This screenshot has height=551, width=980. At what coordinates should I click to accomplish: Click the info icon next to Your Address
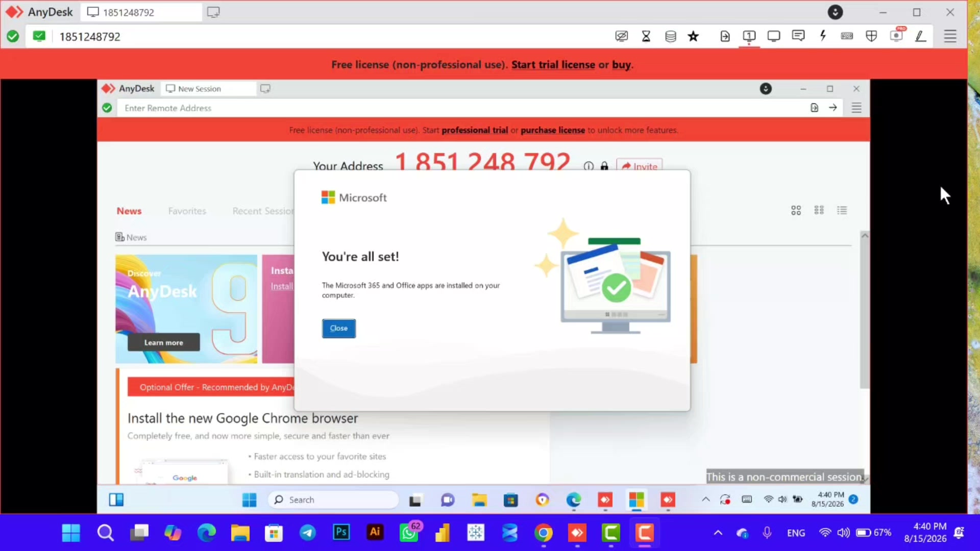click(x=589, y=166)
